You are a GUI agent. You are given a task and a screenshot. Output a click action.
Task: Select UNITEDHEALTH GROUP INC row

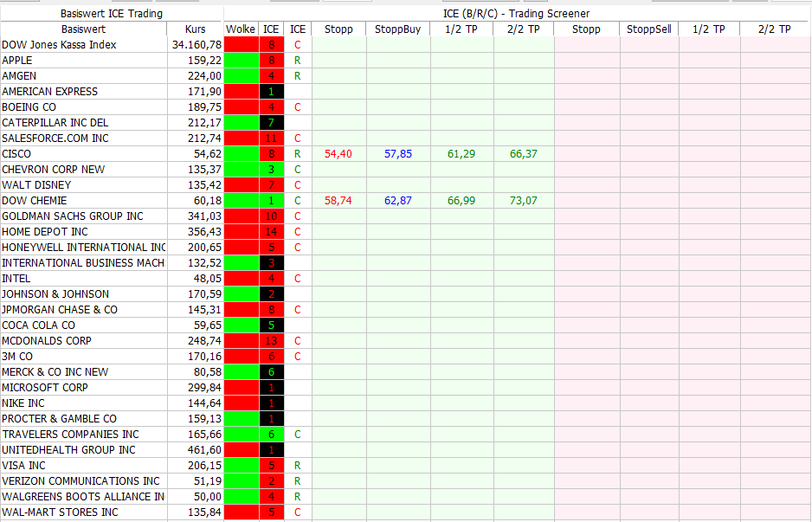coord(68,449)
